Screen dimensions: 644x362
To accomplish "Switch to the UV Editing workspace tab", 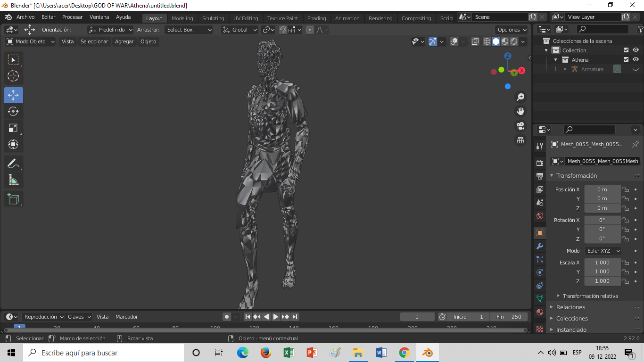I will (246, 18).
